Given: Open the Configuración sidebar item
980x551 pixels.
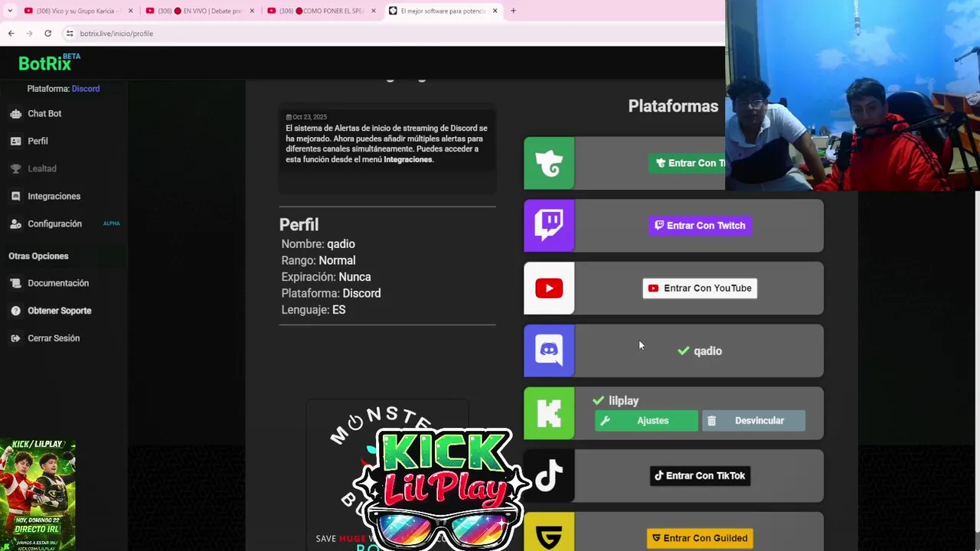Looking at the screenshot, I should [54, 223].
